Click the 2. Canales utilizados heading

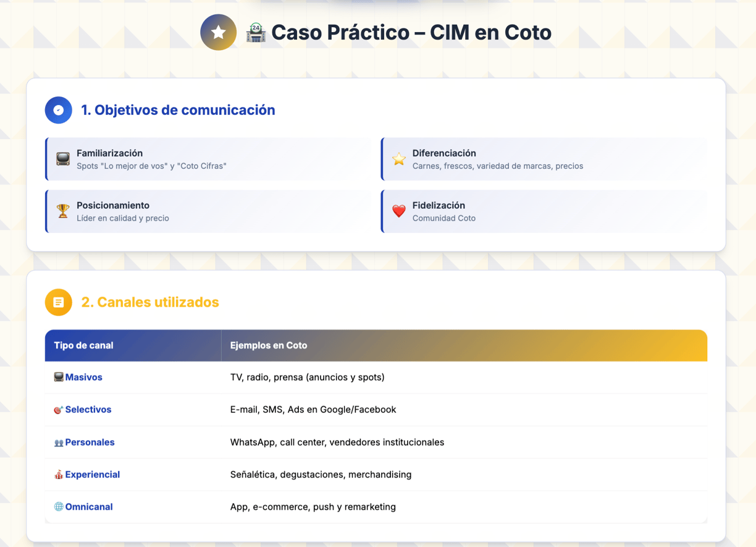click(x=150, y=302)
